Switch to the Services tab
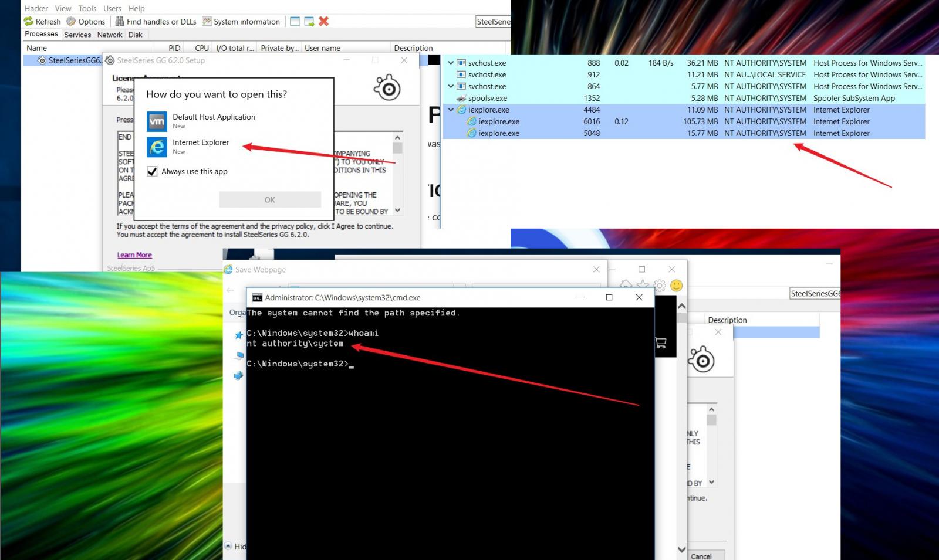The height and width of the screenshot is (560, 939). [77, 35]
